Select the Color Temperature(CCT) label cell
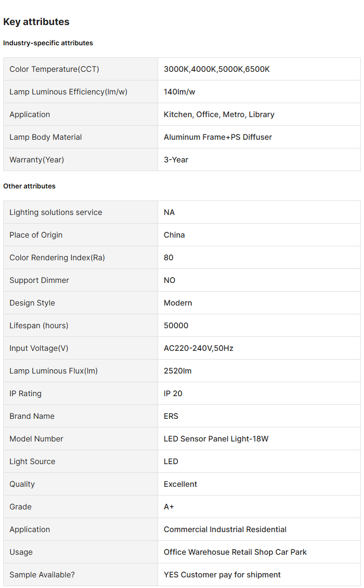 click(x=54, y=69)
